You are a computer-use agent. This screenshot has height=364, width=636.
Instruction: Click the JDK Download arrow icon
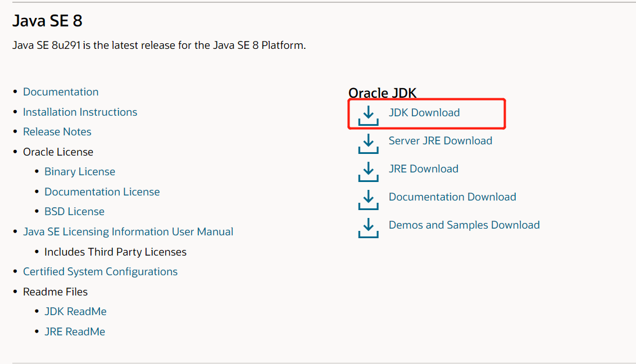click(368, 115)
